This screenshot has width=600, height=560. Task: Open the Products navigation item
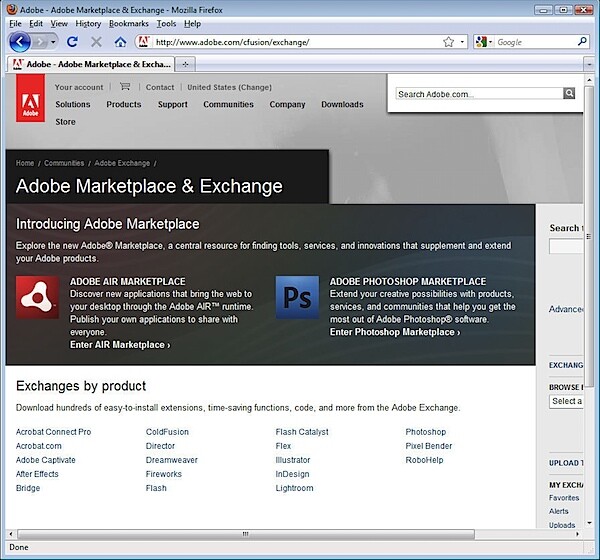[124, 104]
